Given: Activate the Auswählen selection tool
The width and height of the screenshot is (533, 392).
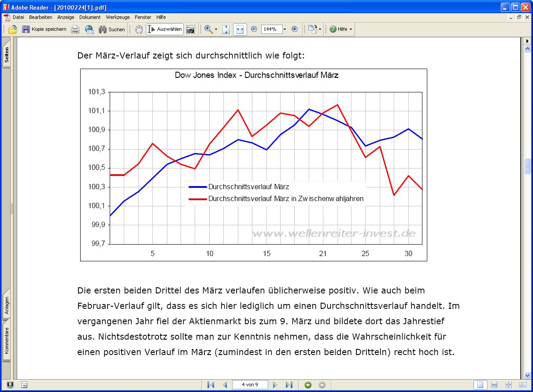Looking at the screenshot, I should click(x=165, y=29).
